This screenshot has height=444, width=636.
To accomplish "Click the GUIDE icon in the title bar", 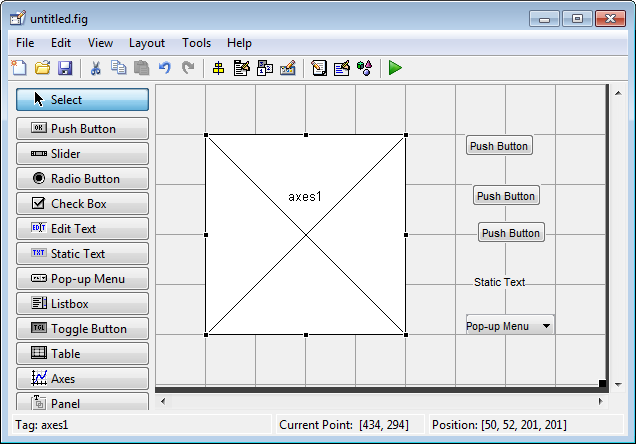I will (x=18, y=19).
